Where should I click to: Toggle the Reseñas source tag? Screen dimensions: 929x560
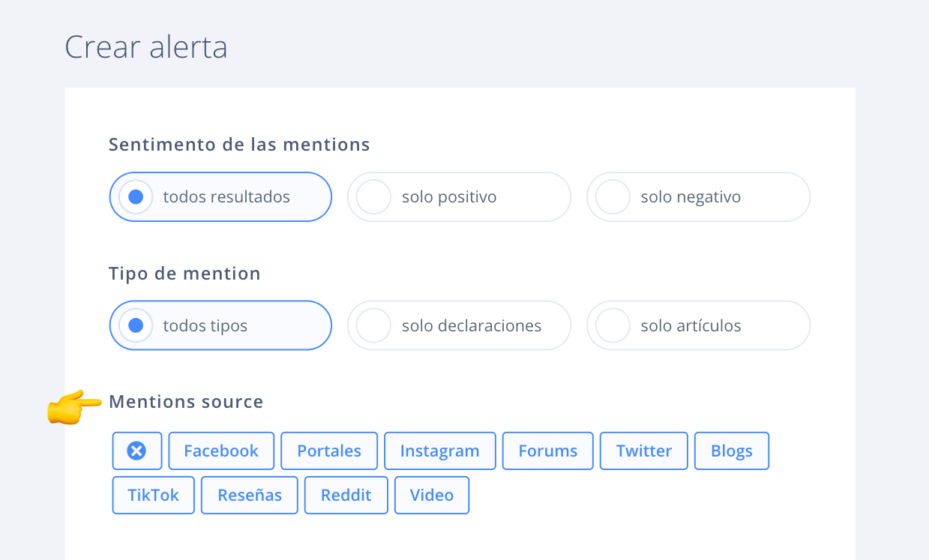pyautogui.click(x=250, y=495)
